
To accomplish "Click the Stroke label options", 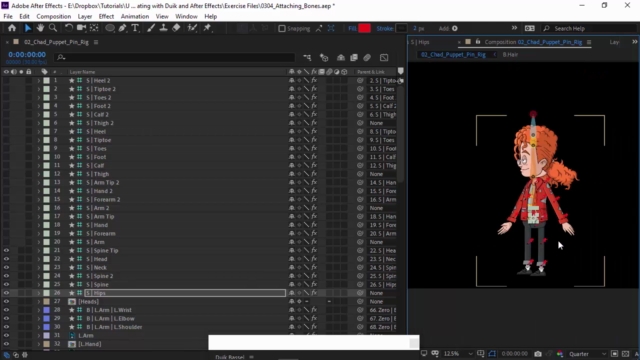I will pyautogui.click(x=384, y=28).
